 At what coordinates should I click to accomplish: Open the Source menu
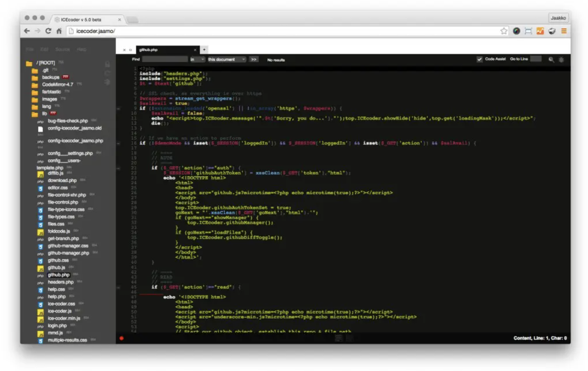pos(62,50)
